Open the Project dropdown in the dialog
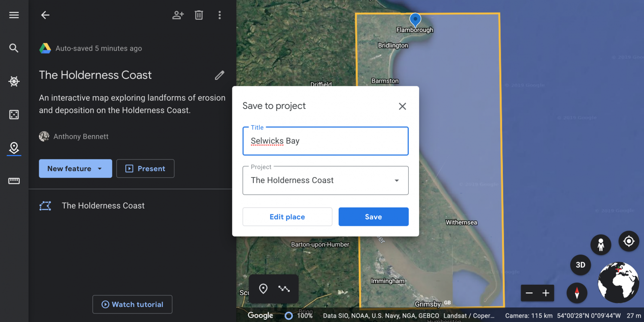 pyautogui.click(x=396, y=181)
